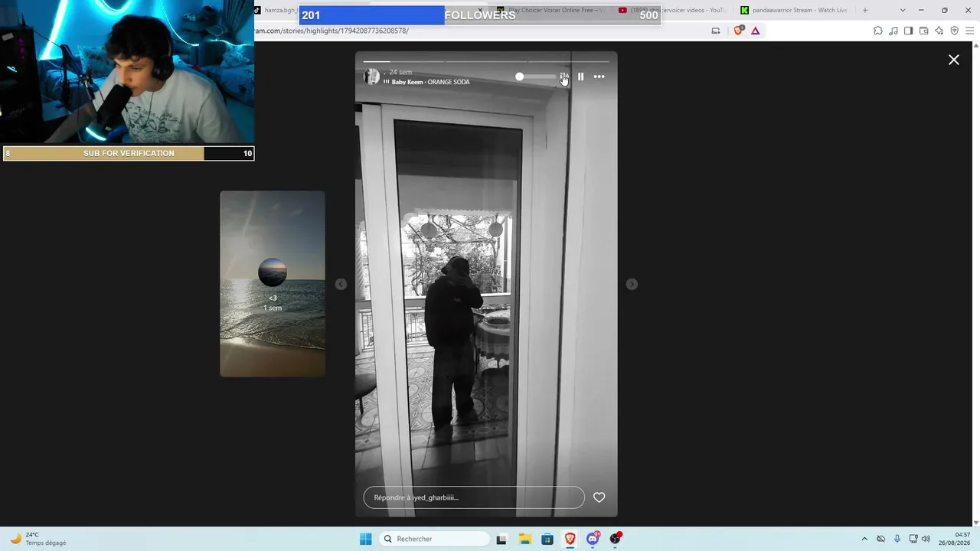Viewport: 980px width, 551px height.
Task: Open the weather widget showing 24°C
Action: click(x=38, y=539)
